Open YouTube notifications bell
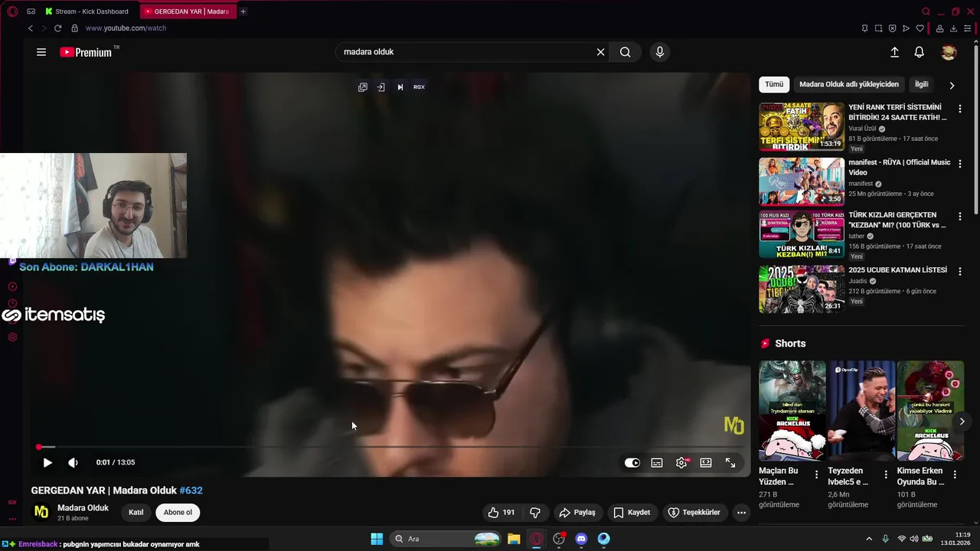980x551 pixels. (x=920, y=52)
